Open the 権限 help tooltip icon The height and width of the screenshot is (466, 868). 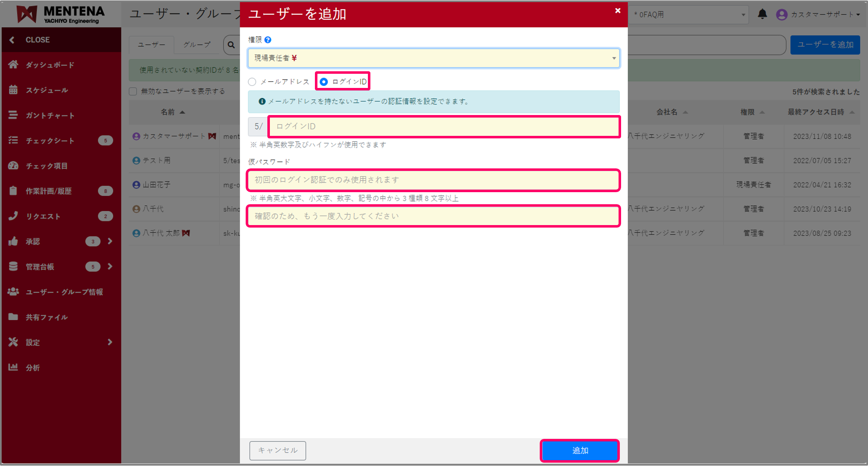click(269, 40)
